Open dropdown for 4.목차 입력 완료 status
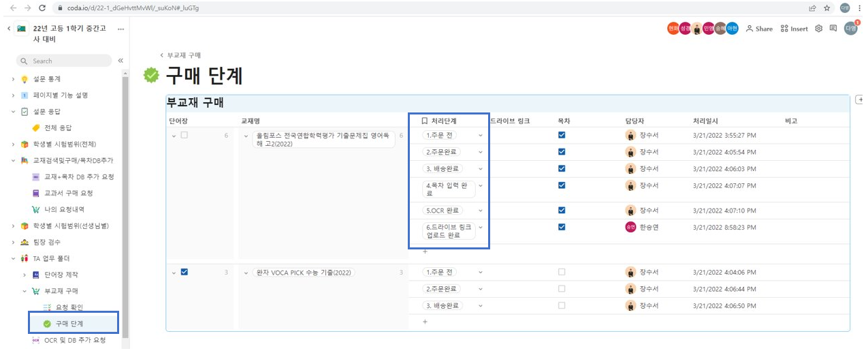This screenshot has height=353, width=868. tap(481, 185)
